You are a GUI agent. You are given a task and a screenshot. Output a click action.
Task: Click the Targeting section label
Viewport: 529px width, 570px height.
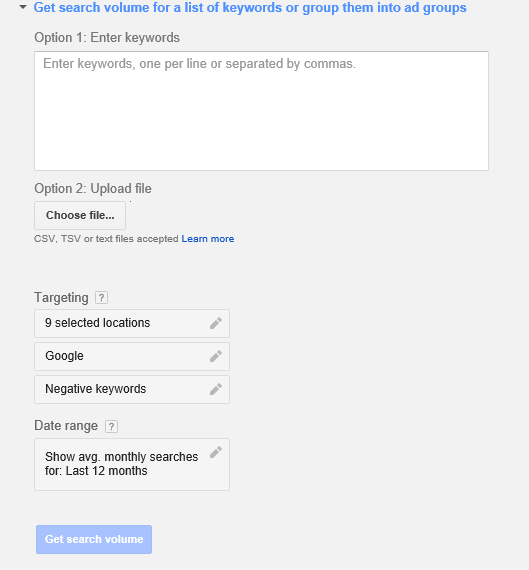tap(61, 298)
